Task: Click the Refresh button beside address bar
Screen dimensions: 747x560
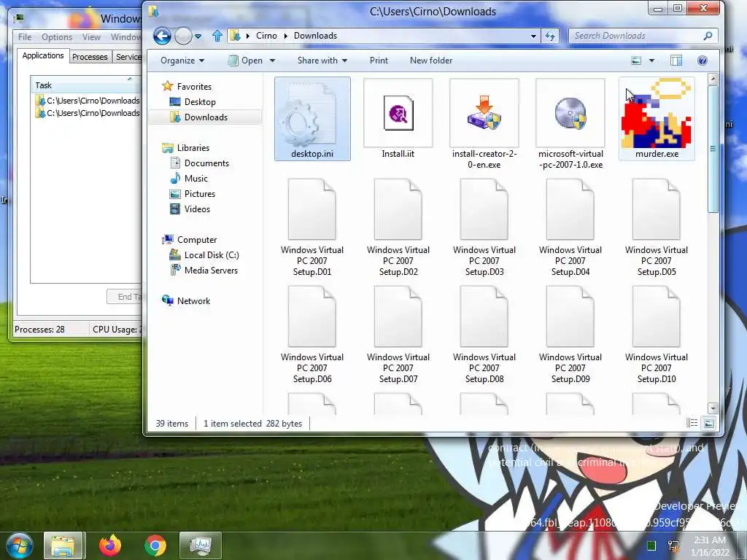Action: pos(550,36)
